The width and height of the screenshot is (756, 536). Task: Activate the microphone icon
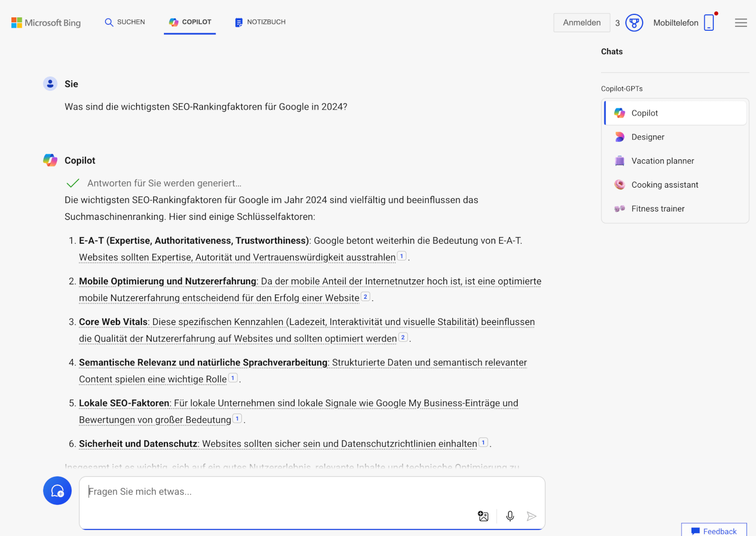click(510, 516)
